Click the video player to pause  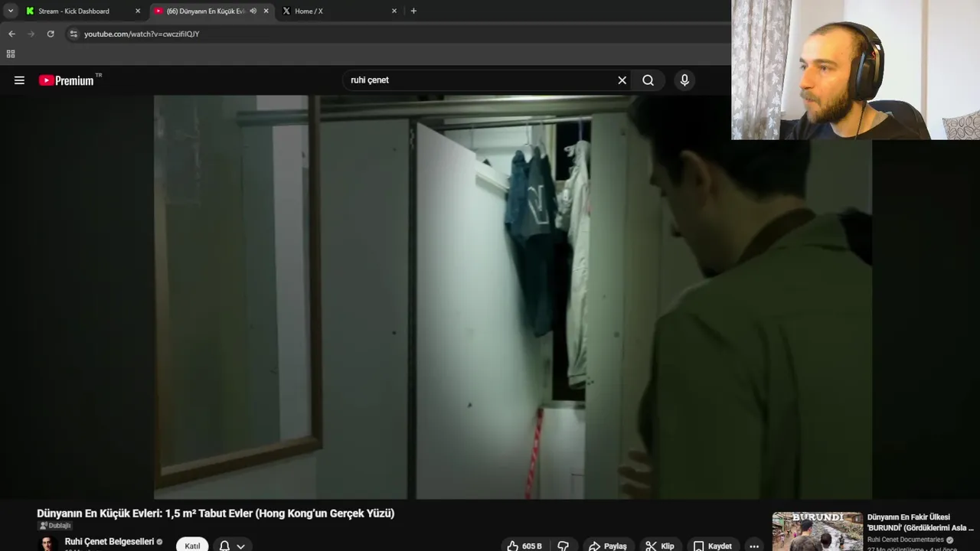(x=512, y=297)
